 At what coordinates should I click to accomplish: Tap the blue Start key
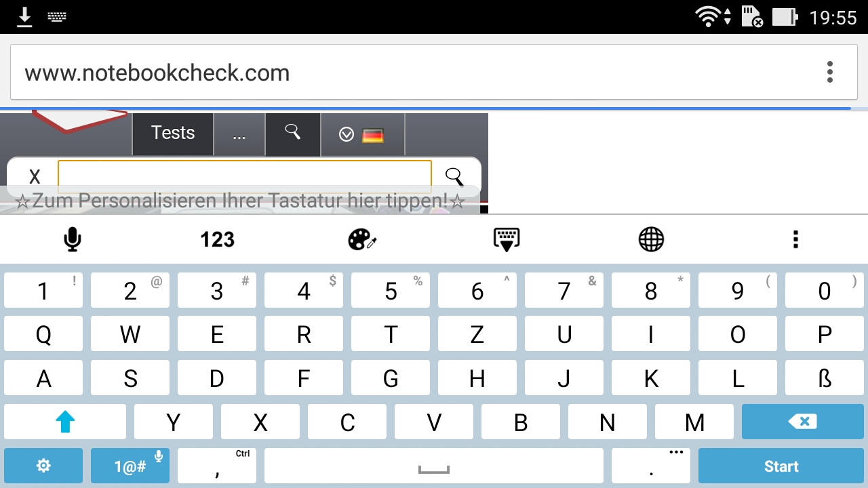pos(781,466)
